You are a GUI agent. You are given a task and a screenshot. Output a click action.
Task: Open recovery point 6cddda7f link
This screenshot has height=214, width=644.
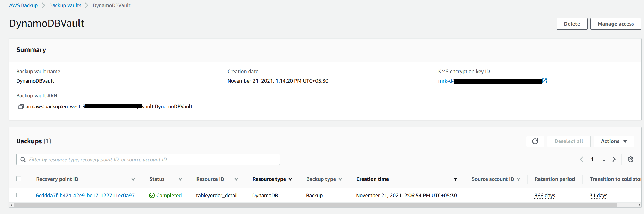[85, 196]
